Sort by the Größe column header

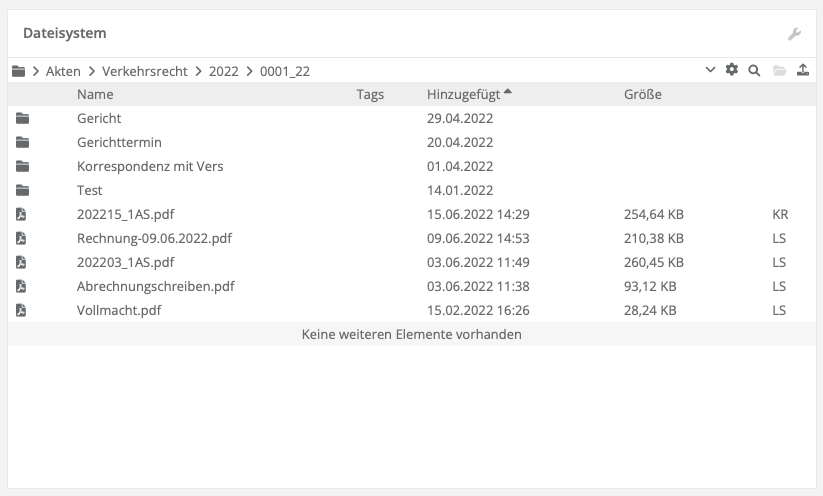[x=642, y=94]
